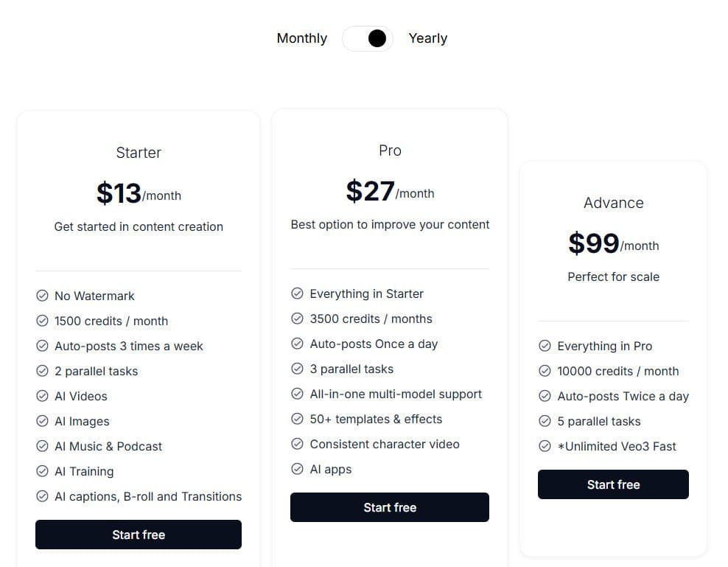The width and height of the screenshot is (728, 567).
Task: Select the Yearly billing label
Action: pyautogui.click(x=427, y=38)
